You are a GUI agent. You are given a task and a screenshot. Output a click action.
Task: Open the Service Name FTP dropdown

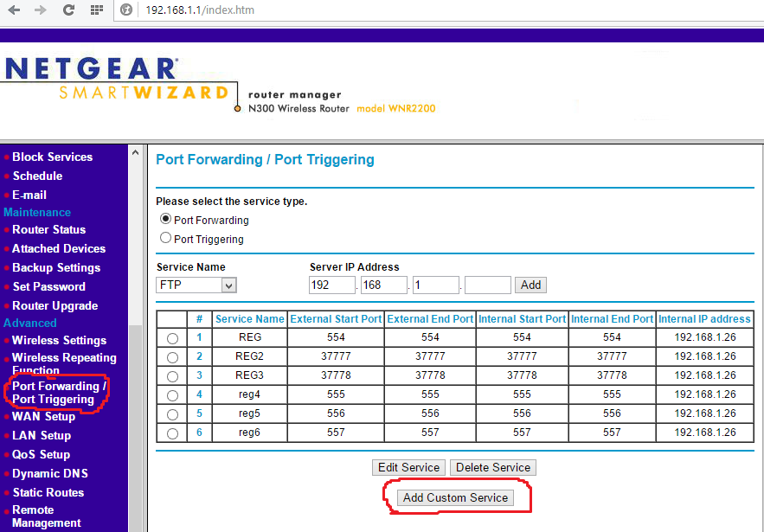pos(196,285)
